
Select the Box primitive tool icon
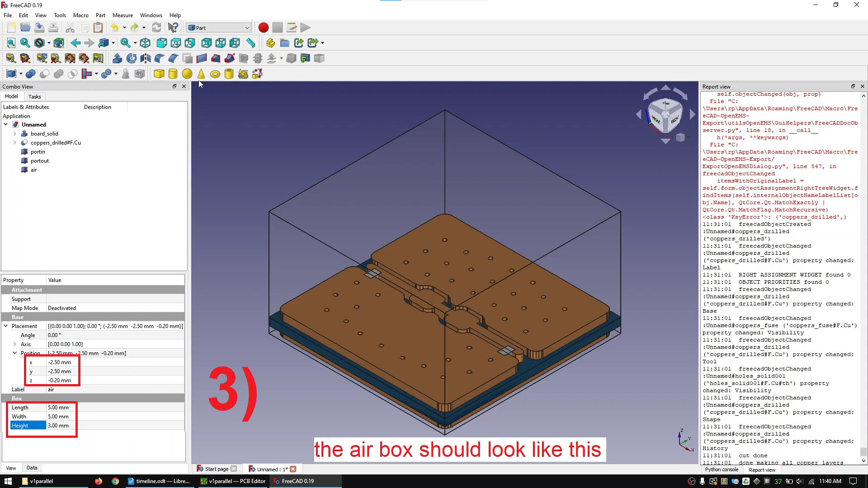tap(159, 73)
